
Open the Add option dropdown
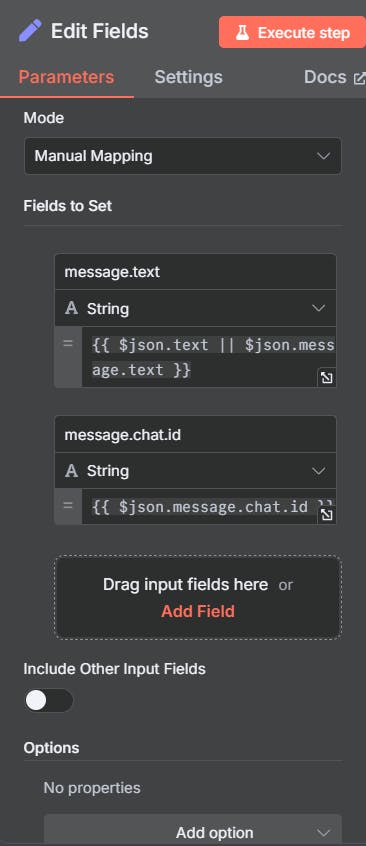193,831
